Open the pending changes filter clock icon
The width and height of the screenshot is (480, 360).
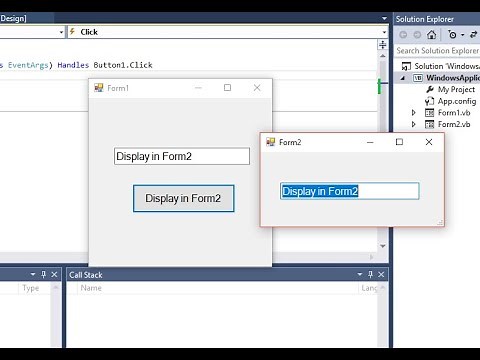452,34
